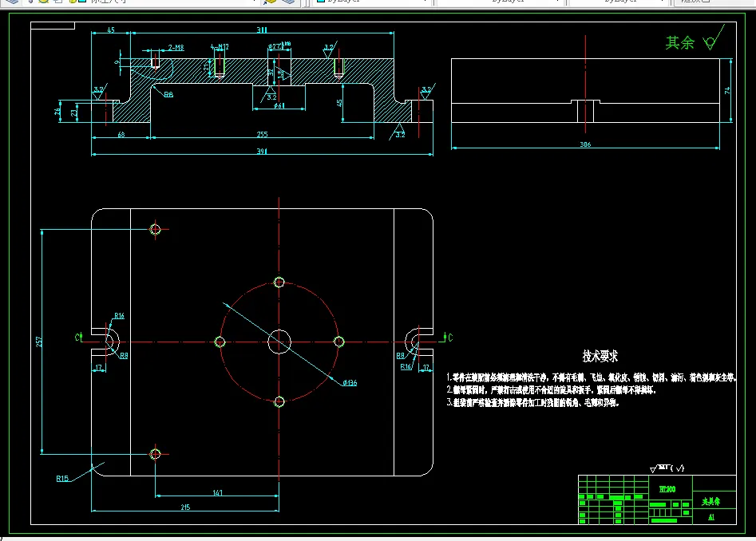Select the 26 height dimension
The width and height of the screenshot is (756, 541).
tap(57, 112)
